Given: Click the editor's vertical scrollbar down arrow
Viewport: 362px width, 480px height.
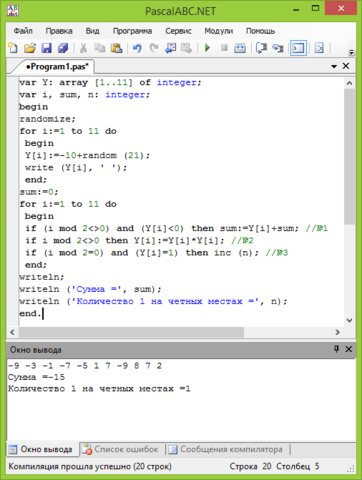Looking at the screenshot, I should (349, 320).
